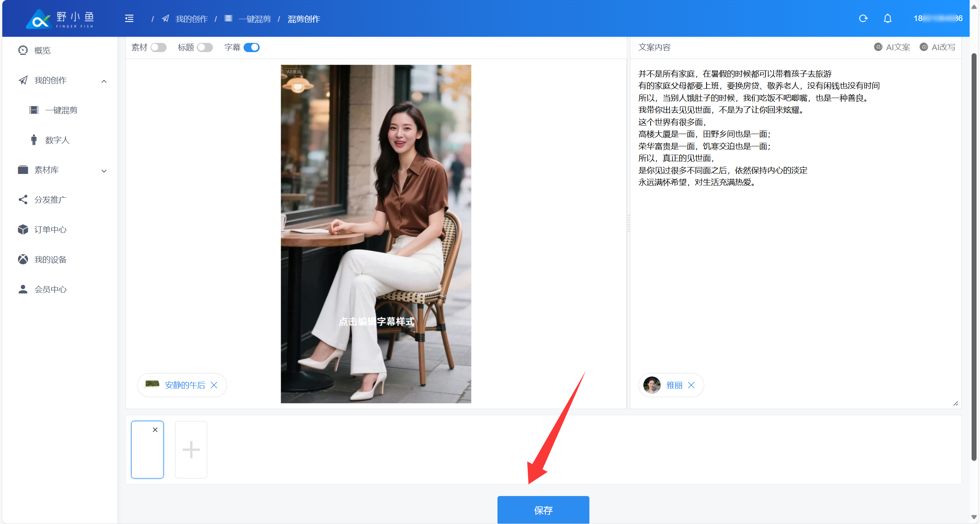Click the AI改写 icon button
Screen dimensions: 980x524
937,47
